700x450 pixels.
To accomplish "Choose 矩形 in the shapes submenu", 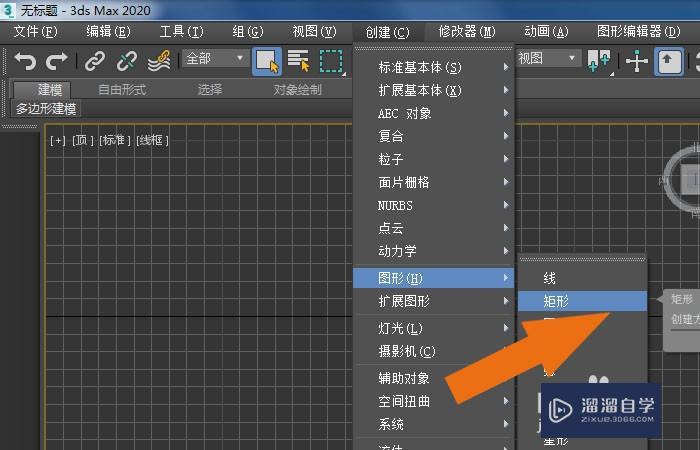I will pyautogui.click(x=582, y=301).
